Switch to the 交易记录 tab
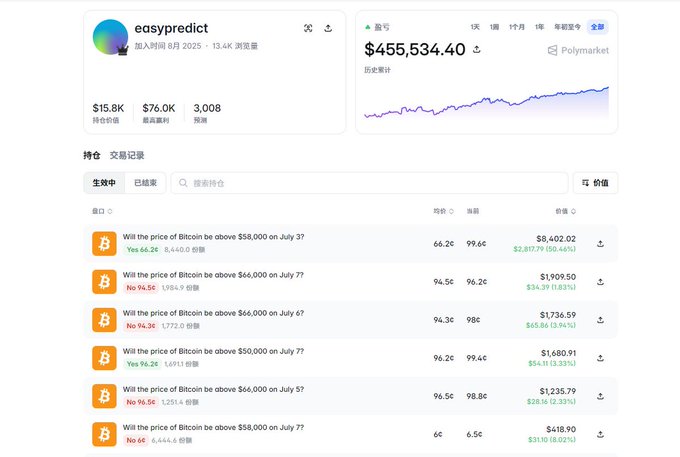The image size is (680, 457). [127, 155]
